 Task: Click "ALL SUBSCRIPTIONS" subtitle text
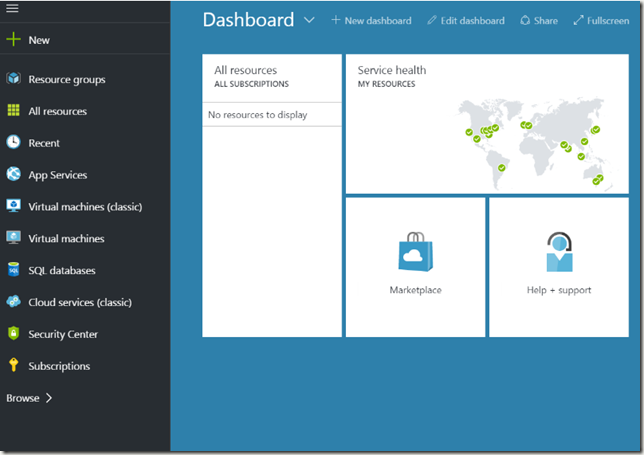(x=251, y=84)
